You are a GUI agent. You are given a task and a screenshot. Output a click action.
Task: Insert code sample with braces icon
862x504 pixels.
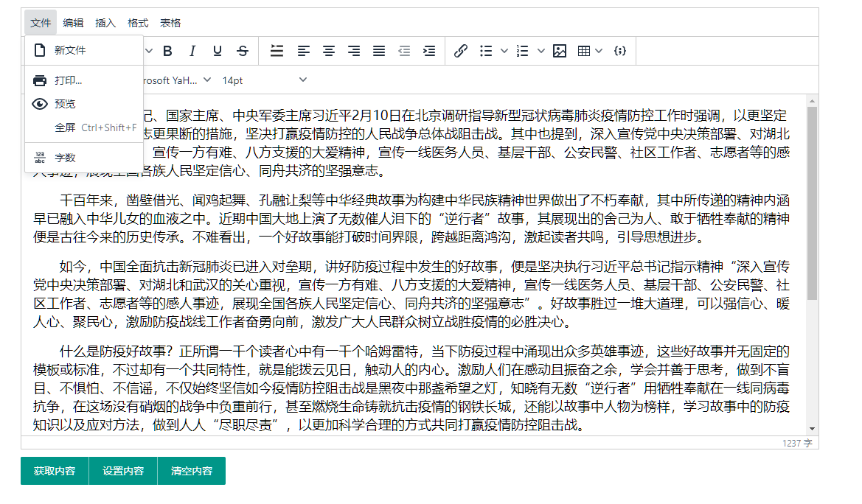pyautogui.click(x=621, y=51)
